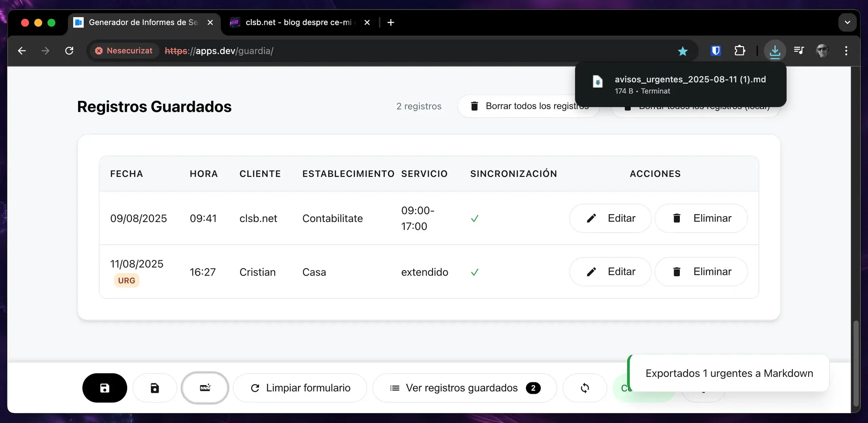Click the browser forward arrow

[x=45, y=51]
